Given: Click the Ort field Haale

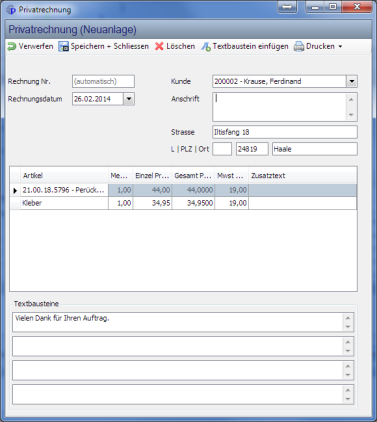Looking at the screenshot, I should tap(315, 149).
